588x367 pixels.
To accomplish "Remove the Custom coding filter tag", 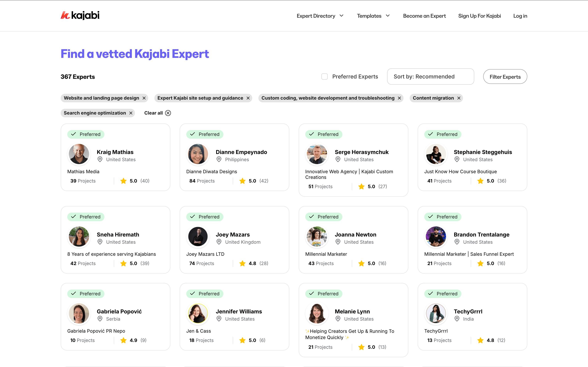I will tap(399, 98).
